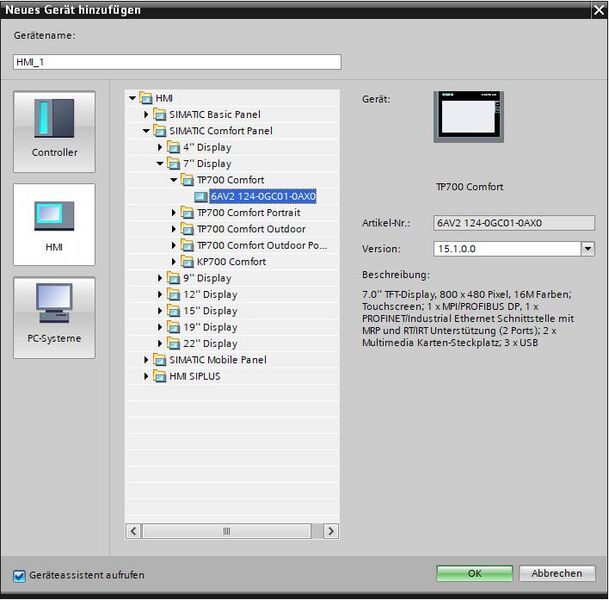Click the Gerätename input field

tap(177, 62)
